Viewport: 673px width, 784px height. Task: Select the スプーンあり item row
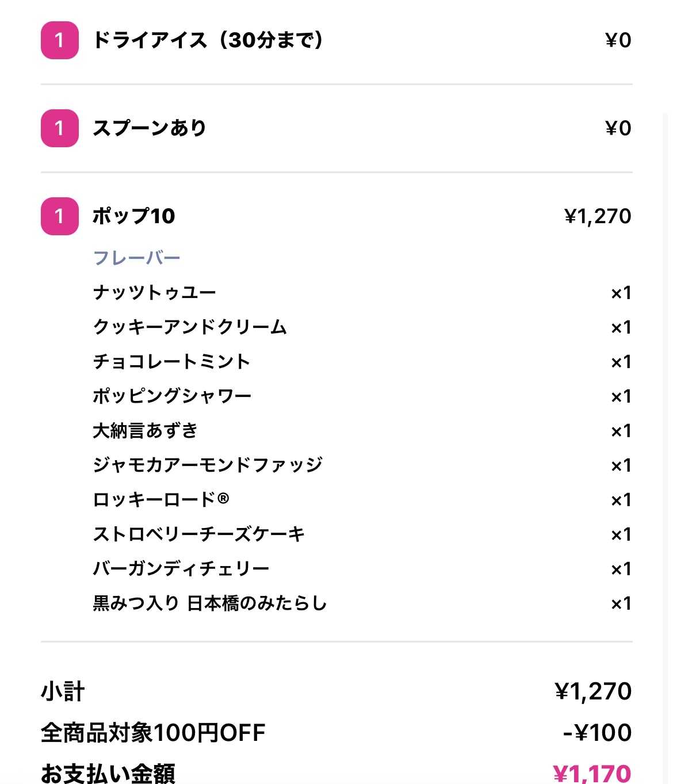(150, 128)
